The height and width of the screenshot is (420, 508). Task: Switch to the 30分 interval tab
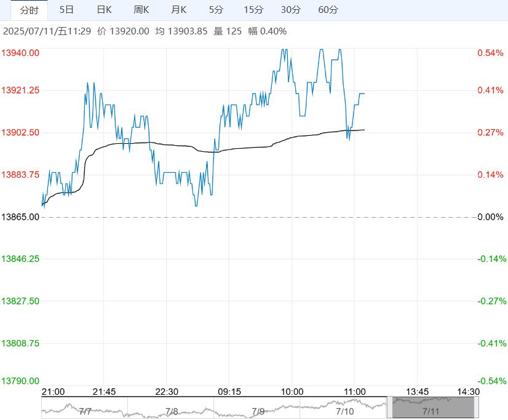(x=291, y=10)
